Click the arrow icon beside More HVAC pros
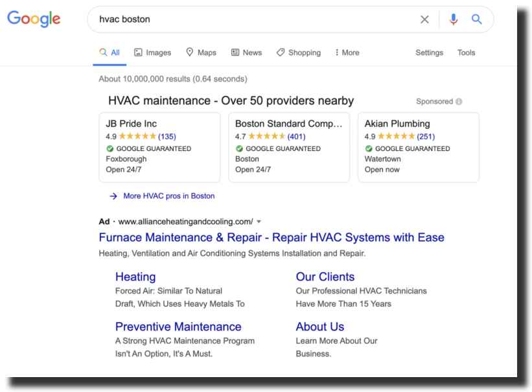 (x=113, y=196)
